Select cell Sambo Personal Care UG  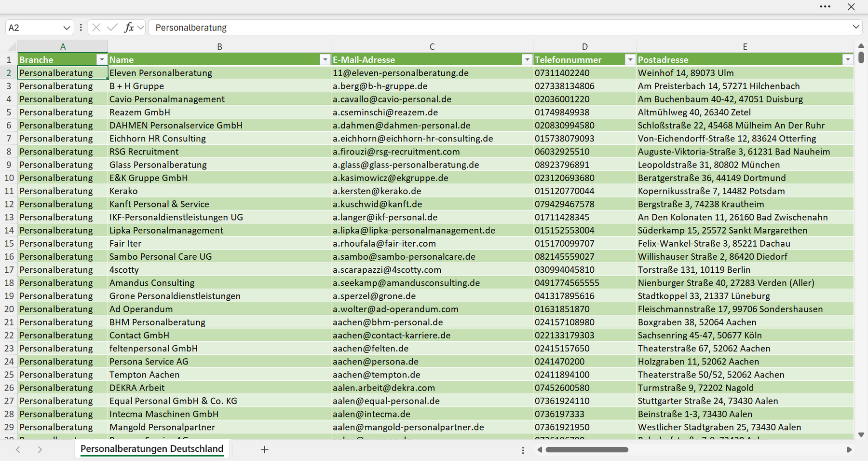pos(219,256)
